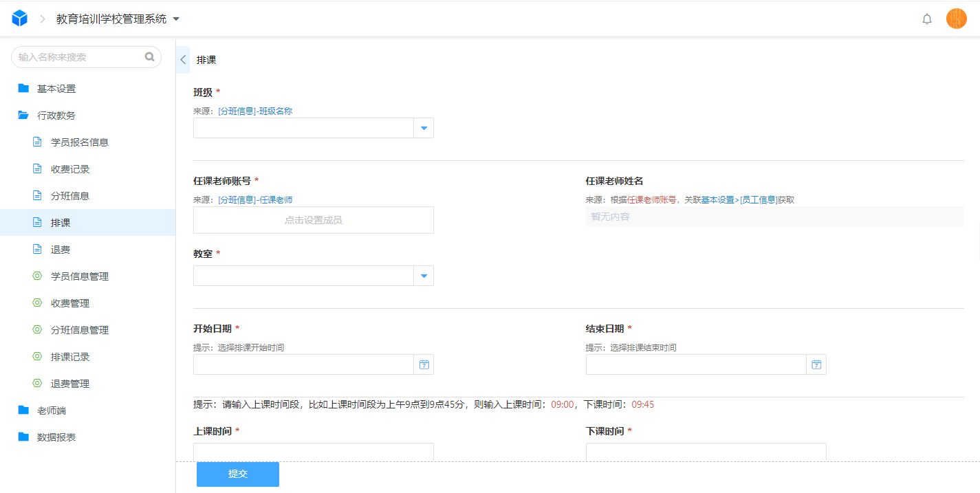Click the 上课时间 input field
The image size is (980, 493).
click(x=313, y=452)
